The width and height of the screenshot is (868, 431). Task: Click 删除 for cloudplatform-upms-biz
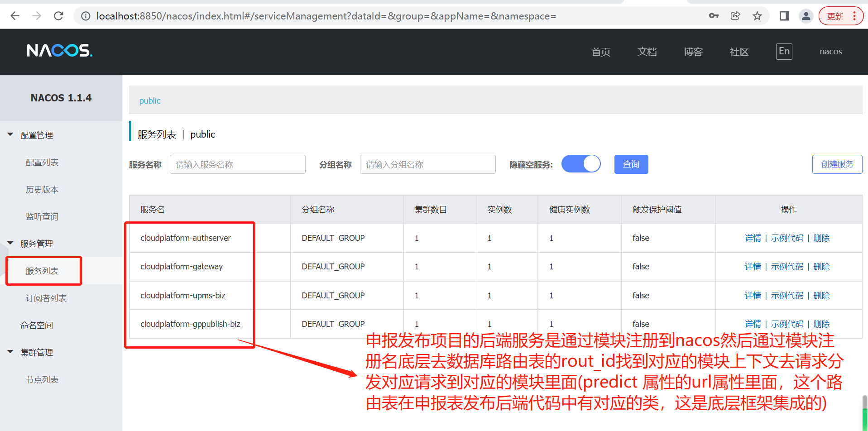click(x=821, y=296)
